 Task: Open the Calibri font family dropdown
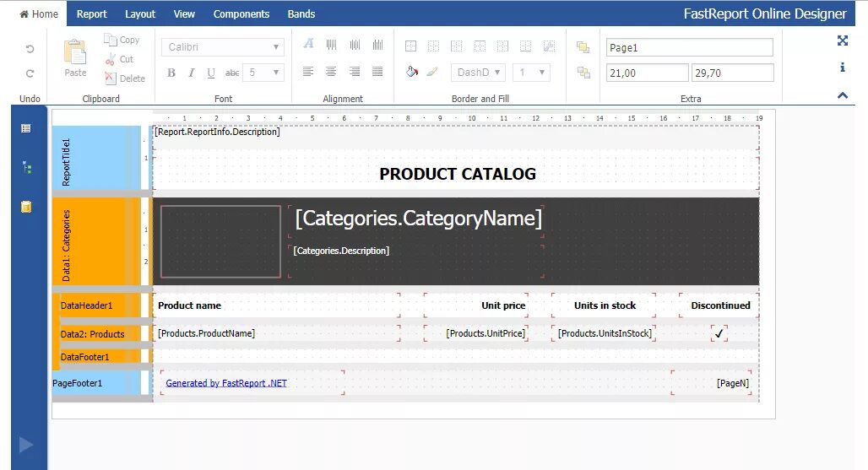(223, 47)
